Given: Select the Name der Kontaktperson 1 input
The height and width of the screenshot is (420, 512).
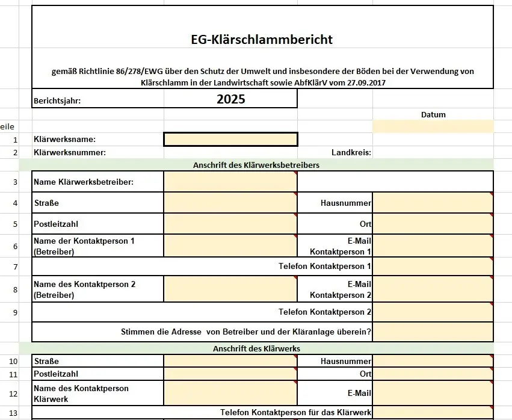Looking at the screenshot, I should click(230, 246).
